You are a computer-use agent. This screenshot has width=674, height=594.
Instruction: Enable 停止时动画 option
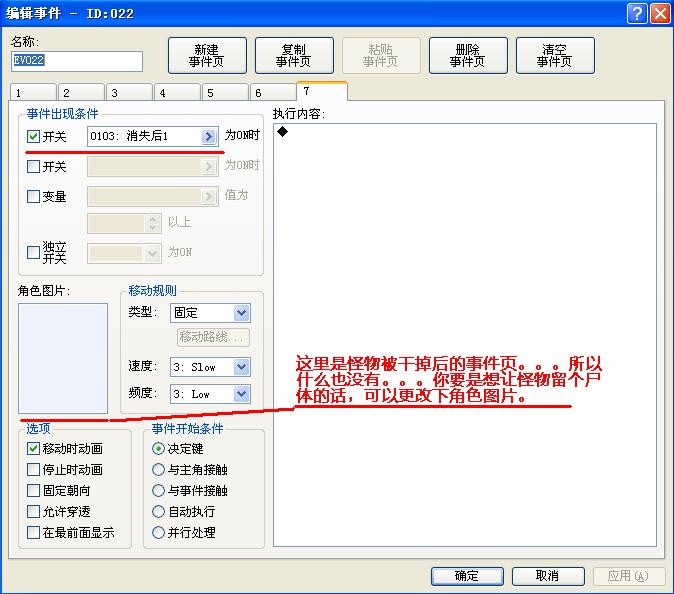[x=33, y=469]
